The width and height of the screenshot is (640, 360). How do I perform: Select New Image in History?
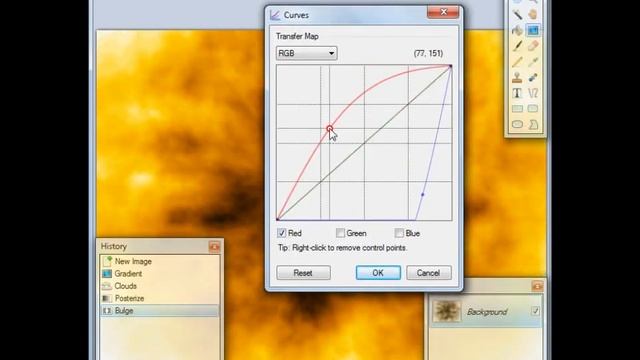click(159, 261)
